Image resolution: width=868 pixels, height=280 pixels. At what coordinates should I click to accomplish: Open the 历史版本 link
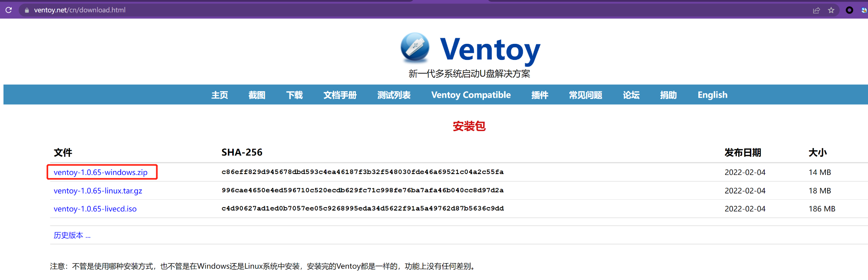click(x=72, y=235)
